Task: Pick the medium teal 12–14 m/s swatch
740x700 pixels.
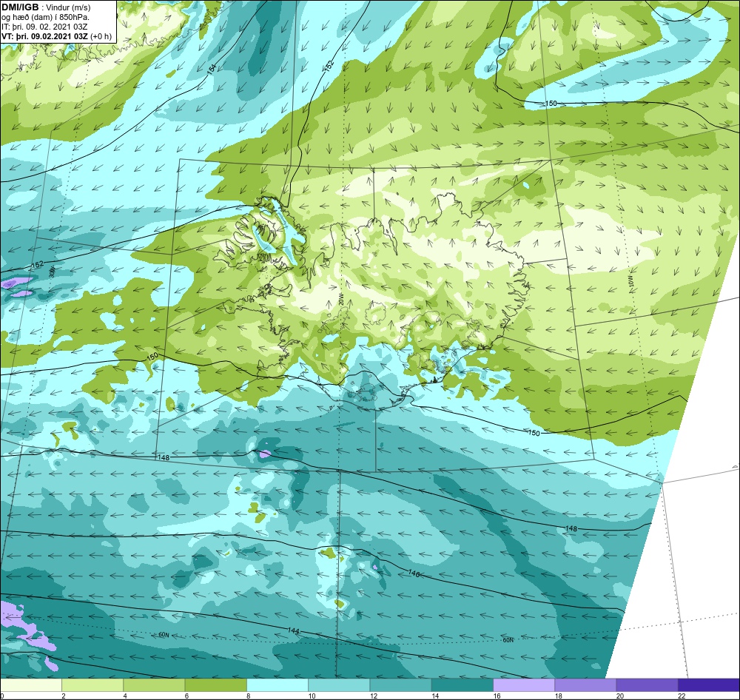Action: click(x=400, y=684)
